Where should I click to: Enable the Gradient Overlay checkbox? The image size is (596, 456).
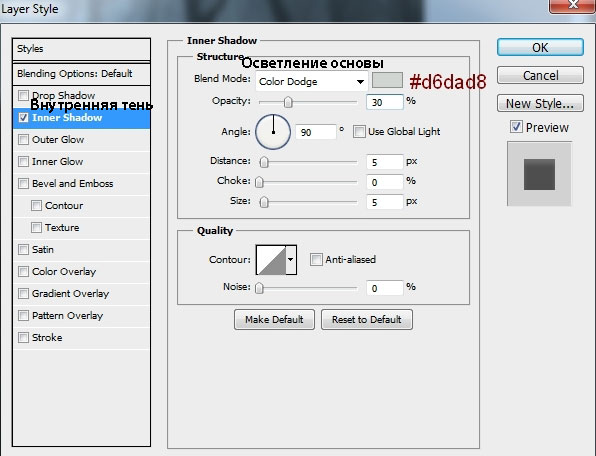point(24,293)
